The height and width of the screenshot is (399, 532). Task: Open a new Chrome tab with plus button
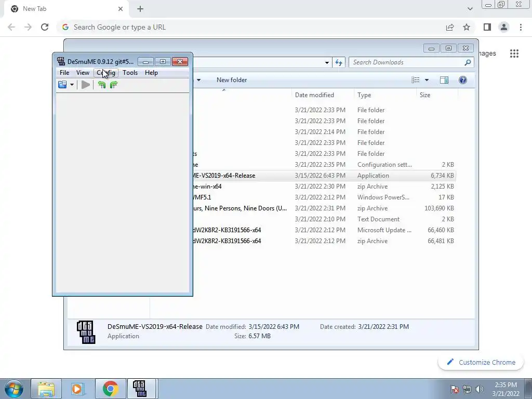(140, 9)
